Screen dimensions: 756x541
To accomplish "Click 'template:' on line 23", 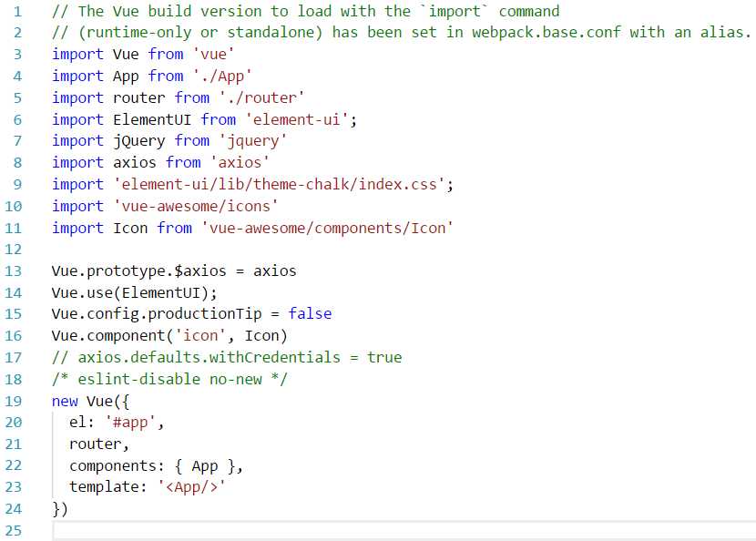I will click(108, 487).
